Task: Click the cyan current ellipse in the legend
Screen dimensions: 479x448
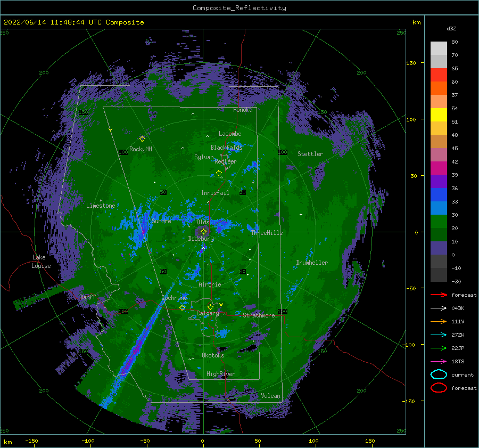Action: (x=439, y=374)
